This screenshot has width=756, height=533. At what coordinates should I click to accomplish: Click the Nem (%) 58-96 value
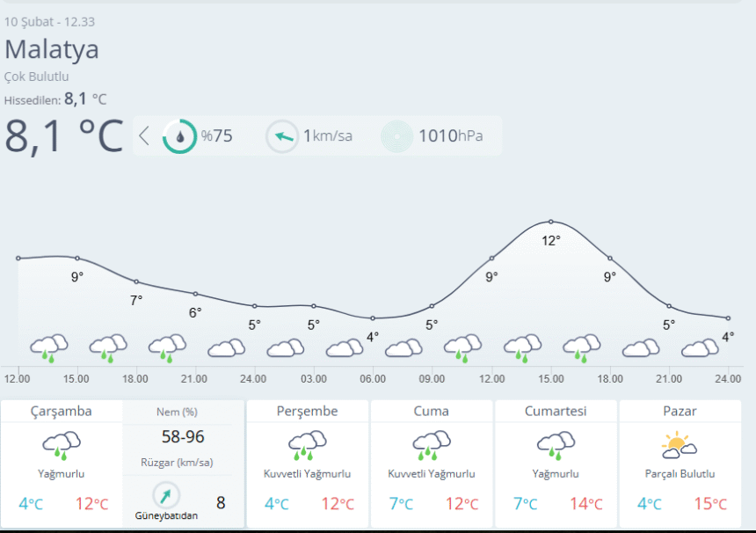[x=183, y=436]
